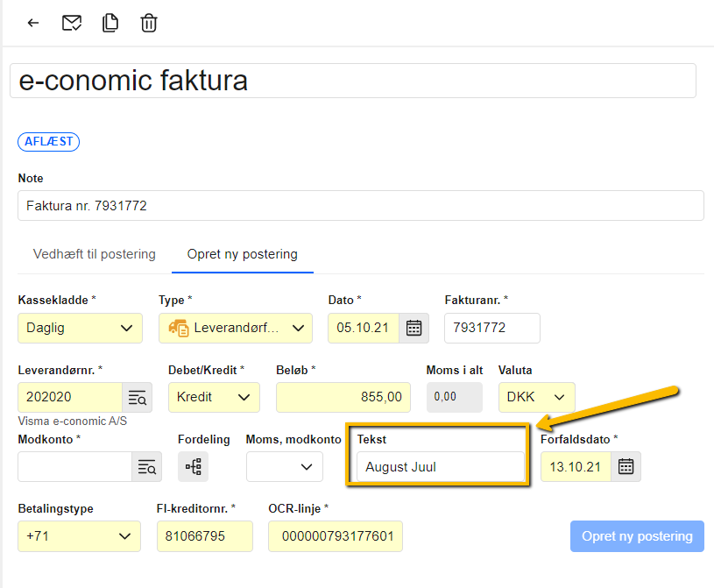The image size is (714, 588).
Task: Open the Dato calendar picker
Action: pyautogui.click(x=414, y=328)
